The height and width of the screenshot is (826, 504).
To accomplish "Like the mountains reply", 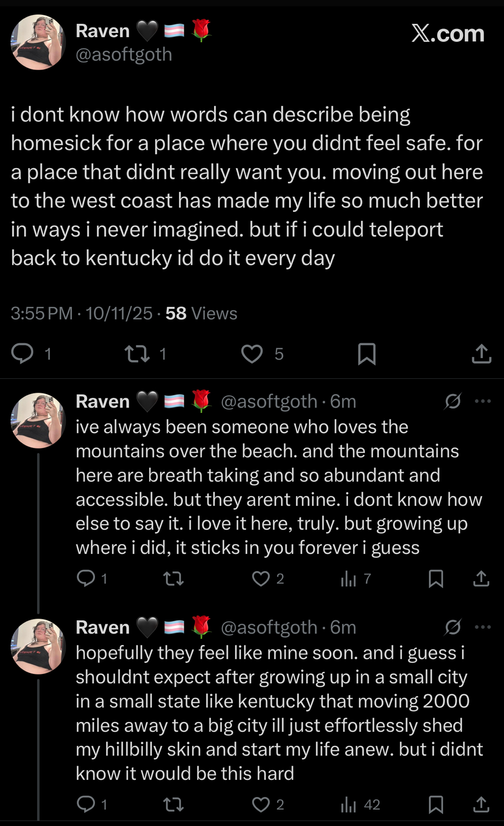I will pyautogui.click(x=261, y=579).
